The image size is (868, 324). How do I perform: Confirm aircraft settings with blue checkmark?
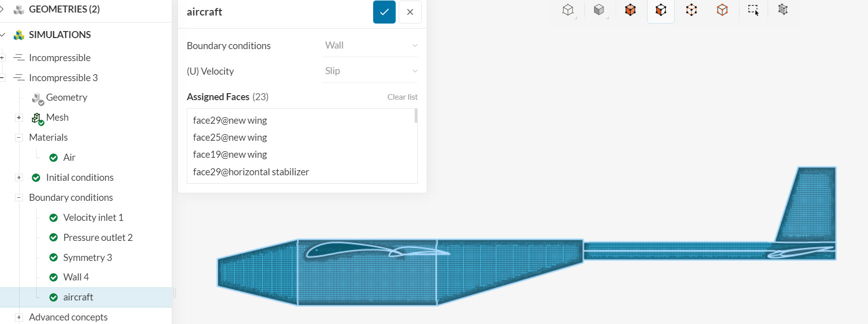pyautogui.click(x=384, y=12)
